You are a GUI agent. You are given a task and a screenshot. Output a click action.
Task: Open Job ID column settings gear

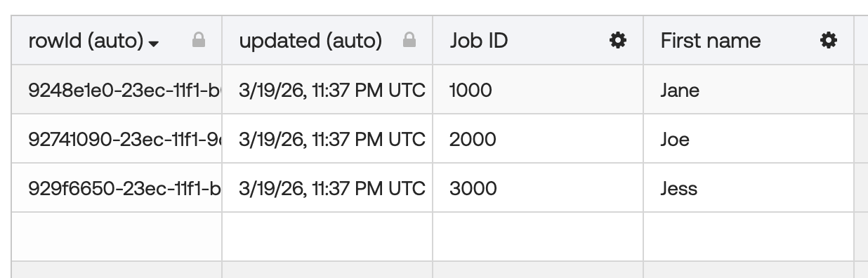point(617,41)
